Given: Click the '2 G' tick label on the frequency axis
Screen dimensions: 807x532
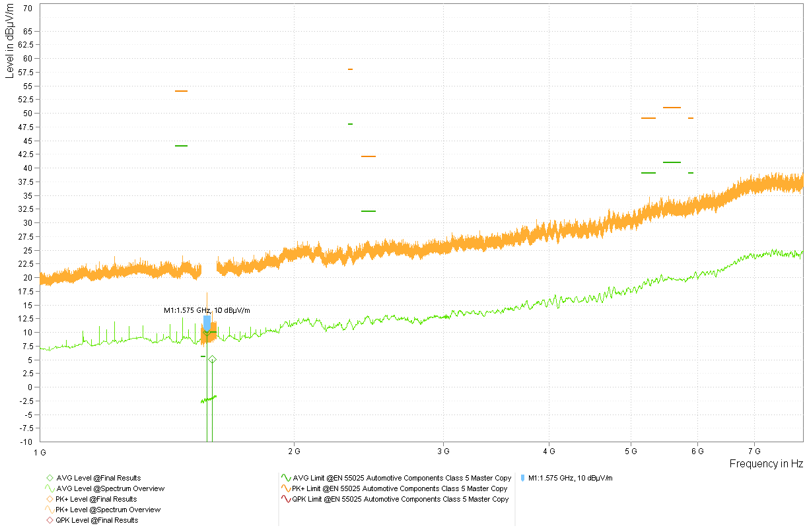Looking at the screenshot, I should coord(294,451).
